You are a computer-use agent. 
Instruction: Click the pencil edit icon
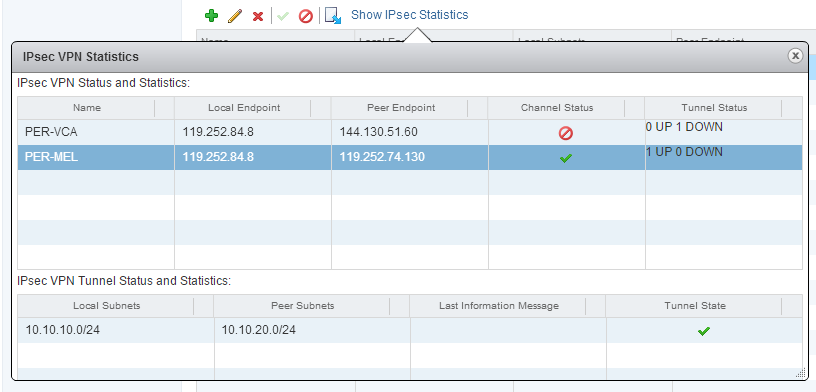(235, 16)
